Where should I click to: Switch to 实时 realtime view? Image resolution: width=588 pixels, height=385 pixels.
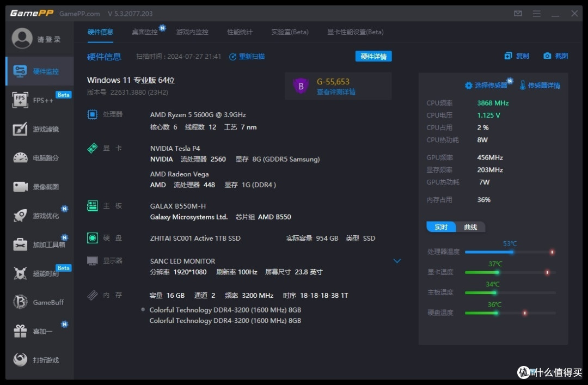click(x=441, y=227)
